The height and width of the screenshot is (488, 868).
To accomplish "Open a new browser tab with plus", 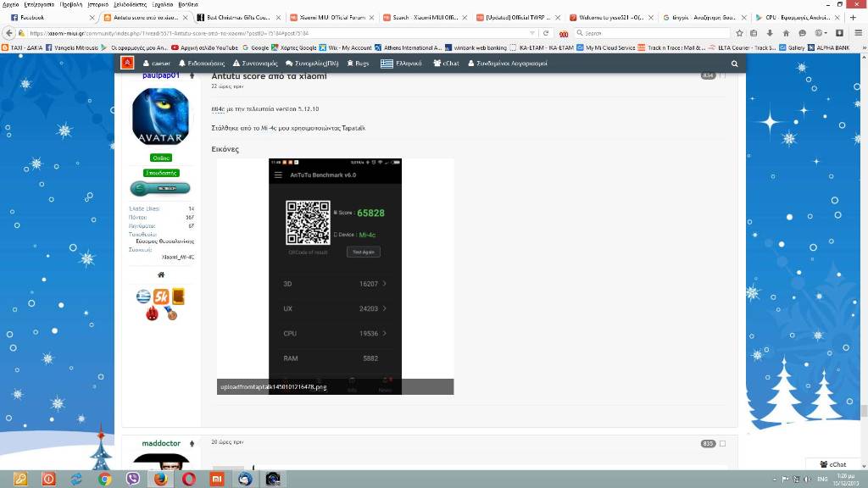I will coord(853,18).
